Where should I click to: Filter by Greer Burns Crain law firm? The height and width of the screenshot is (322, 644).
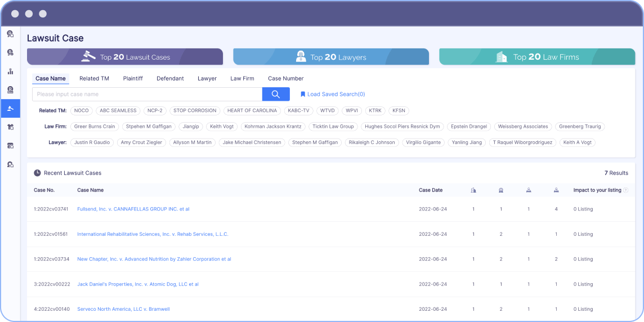click(x=95, y=127)
